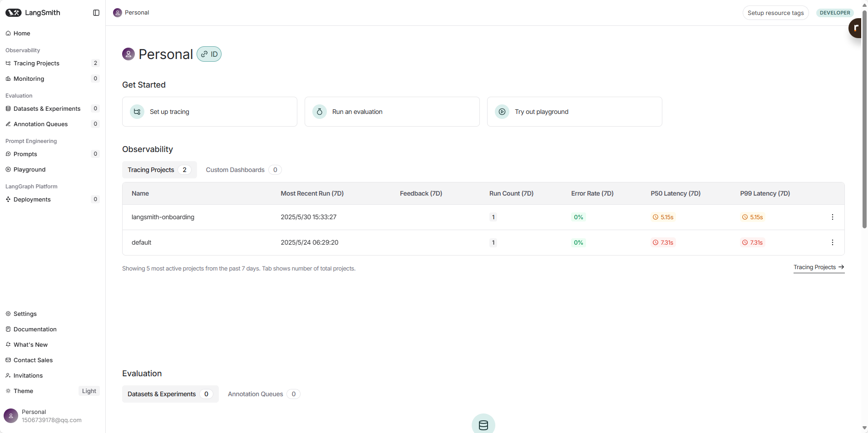Open the default tracing project
The width and height of the screenshot is (868, 433).
pyautogui.click(x=142, y=242)
